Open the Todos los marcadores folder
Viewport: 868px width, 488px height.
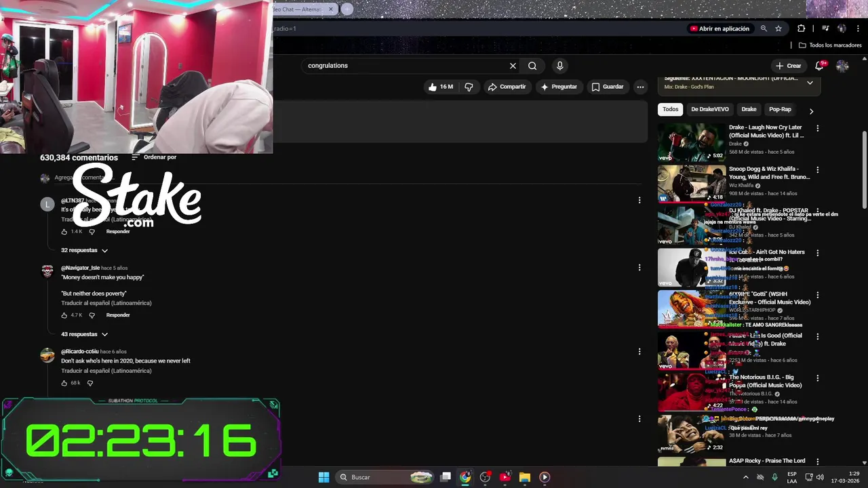[830, 45]
